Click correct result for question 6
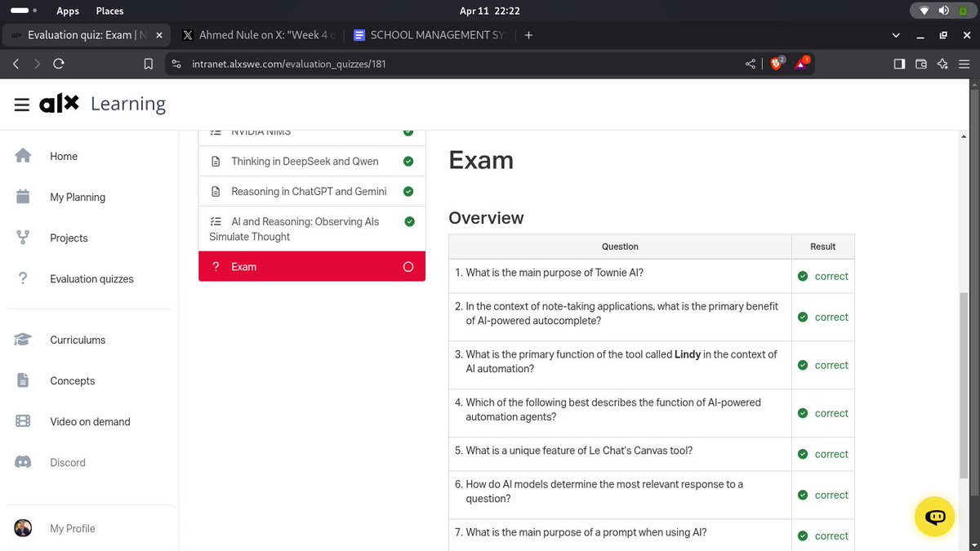Viewport: 980px width, 551px height. pos(823,495)
